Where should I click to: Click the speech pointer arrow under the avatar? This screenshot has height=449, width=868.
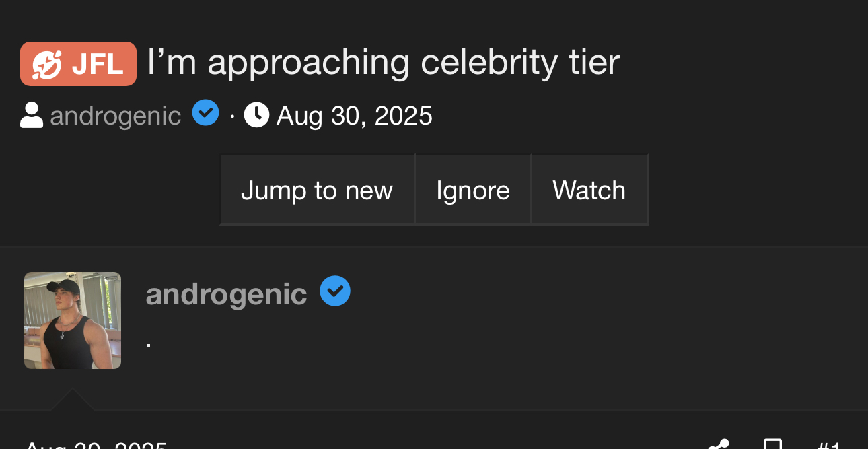tap(72, 399)
